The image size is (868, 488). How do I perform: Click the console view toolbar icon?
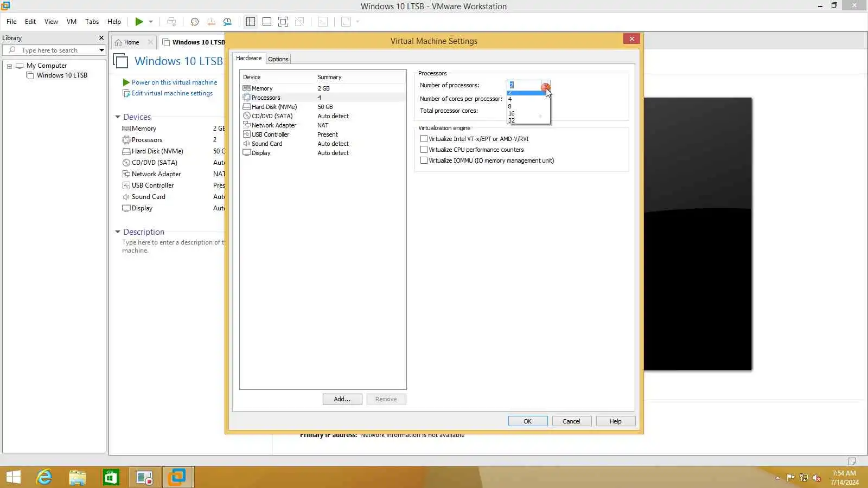[x=323, y=22]
